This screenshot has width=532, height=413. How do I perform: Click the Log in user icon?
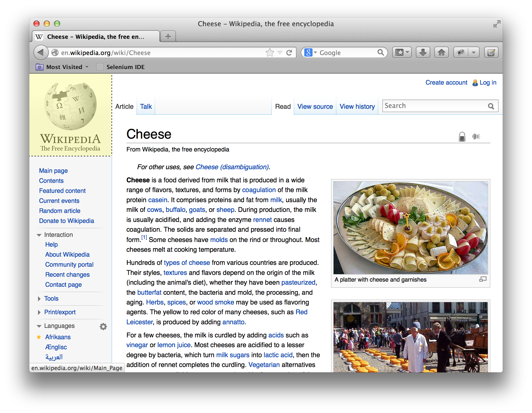pyautogui.click(x=475, y=83)
